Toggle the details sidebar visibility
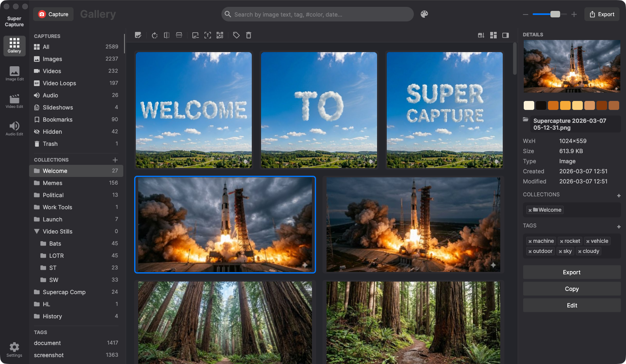Viewport: 626px width, 364px height. [505, 35]
